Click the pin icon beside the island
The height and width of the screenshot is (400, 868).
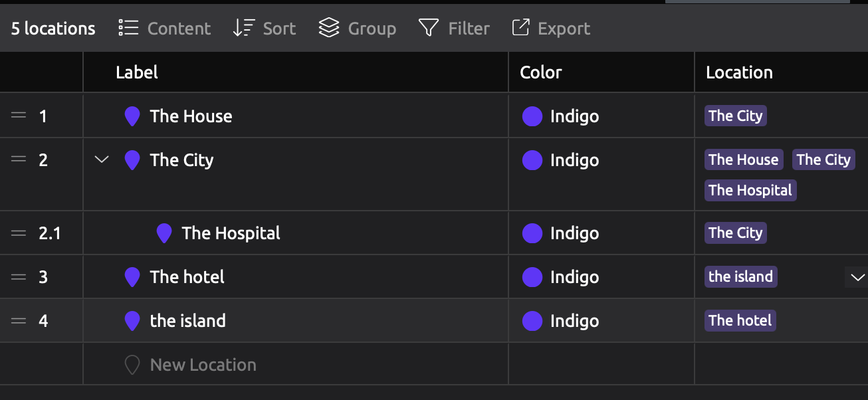point(132,321)
